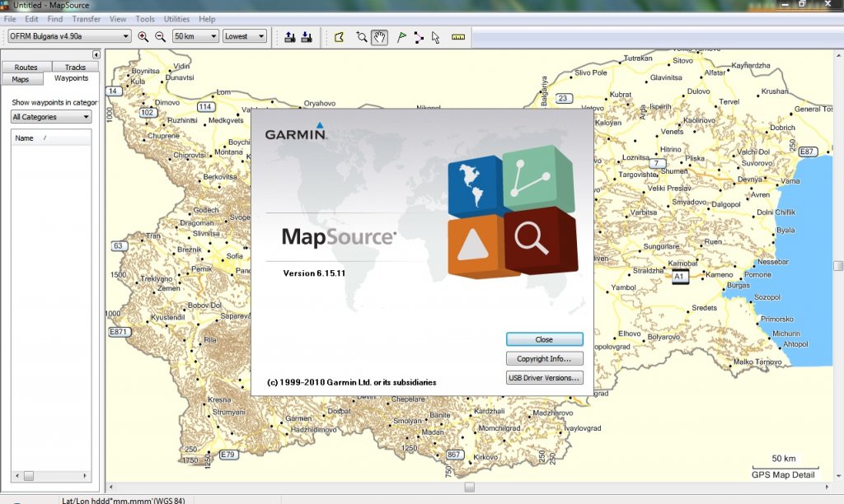Click the USB Driver Versions button
The height and width of the screenshot is (504, 844).
(x=544, y=378)
